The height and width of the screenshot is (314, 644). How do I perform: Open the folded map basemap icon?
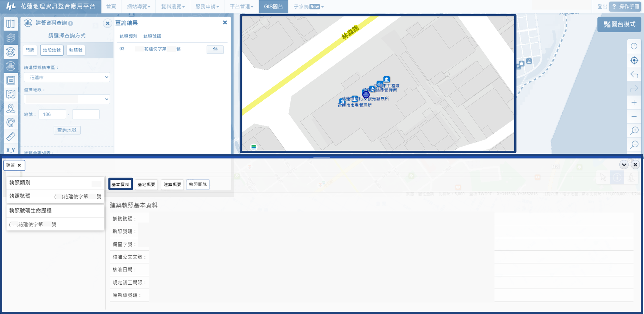pyautogui.click(x=11, y=24)
